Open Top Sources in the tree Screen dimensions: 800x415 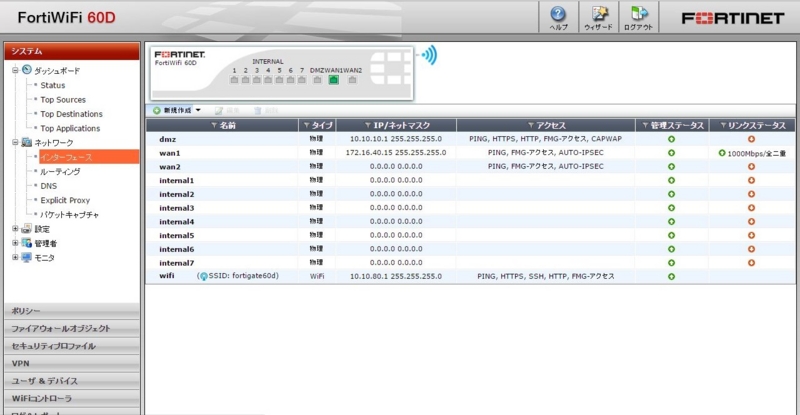63,100
